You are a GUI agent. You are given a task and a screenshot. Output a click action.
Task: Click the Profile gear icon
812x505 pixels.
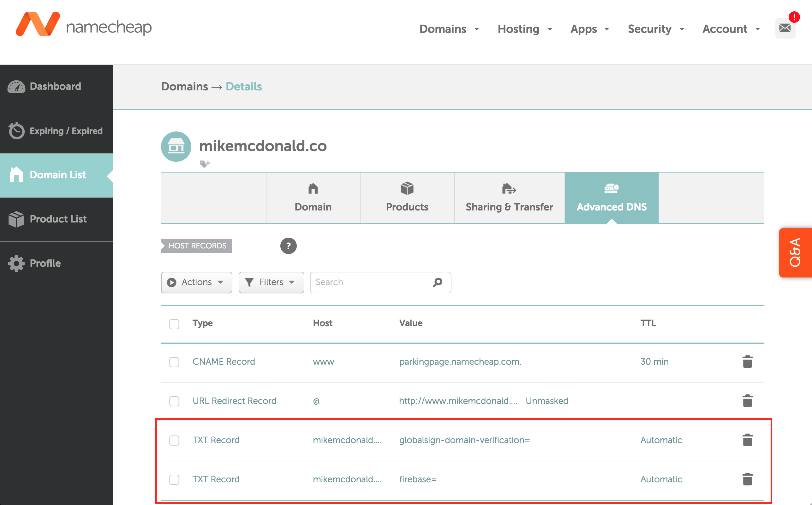[x=16, y=264]
